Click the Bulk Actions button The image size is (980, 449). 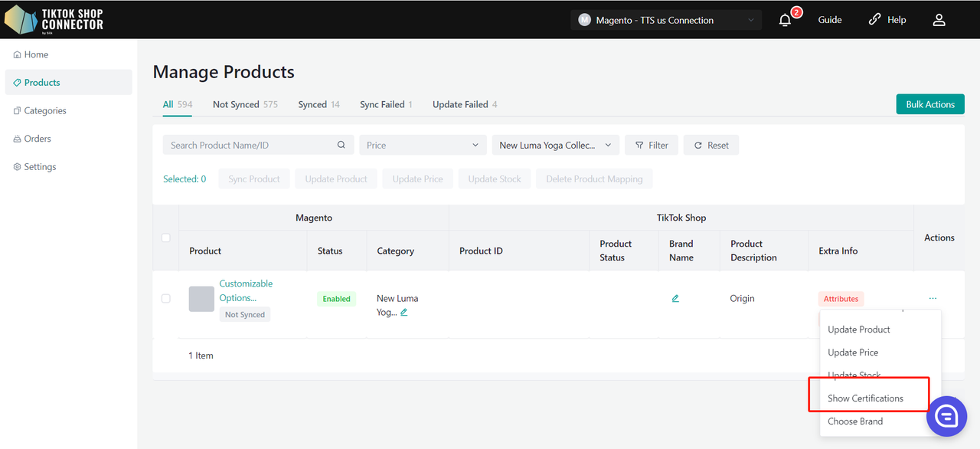(929, 105)
